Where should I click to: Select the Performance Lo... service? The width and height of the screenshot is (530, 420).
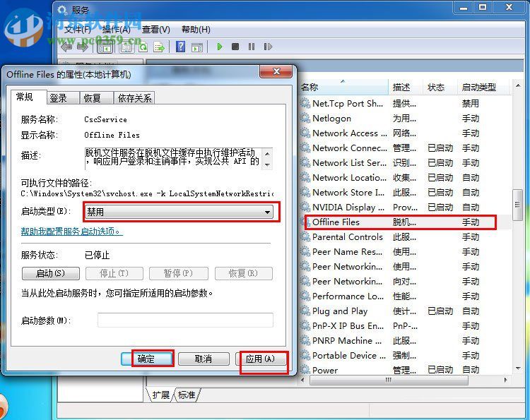[x=405, y=296]
